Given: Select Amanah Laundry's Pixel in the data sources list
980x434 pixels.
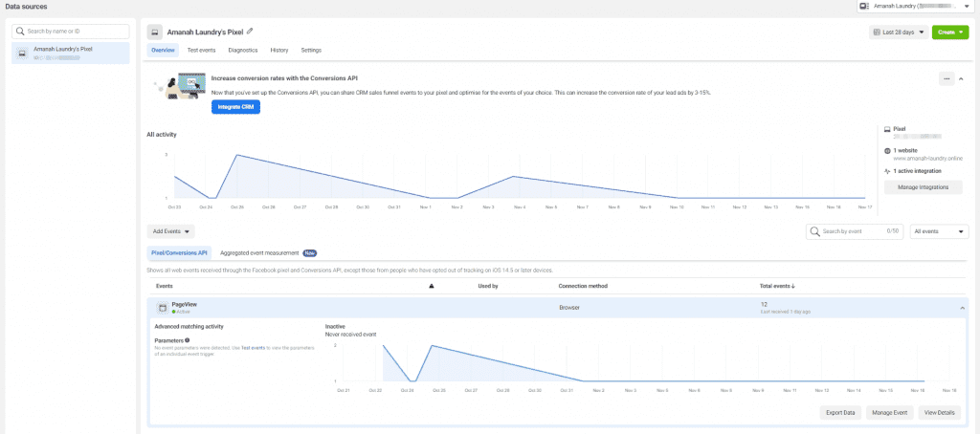Looking at the screenshot, I should point(71,54).
